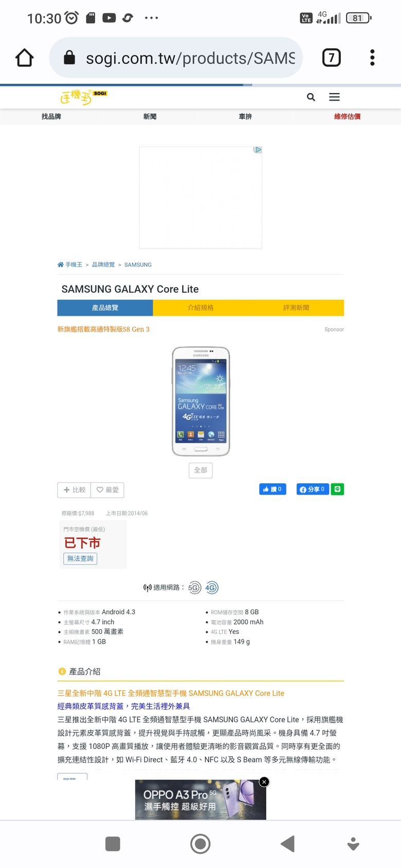Tap the Facebook like thumbs-up button

point(272,489)
